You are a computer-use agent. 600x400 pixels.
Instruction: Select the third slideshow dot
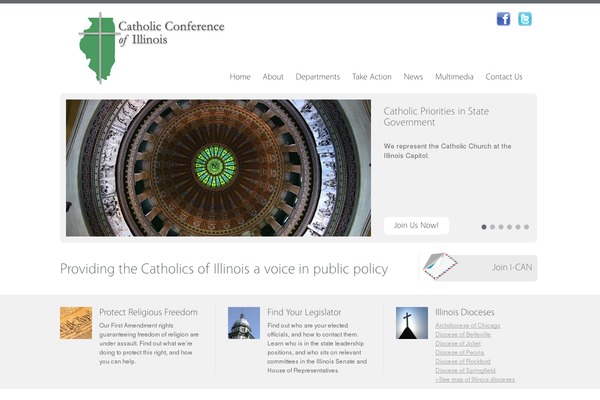point(501,227)
